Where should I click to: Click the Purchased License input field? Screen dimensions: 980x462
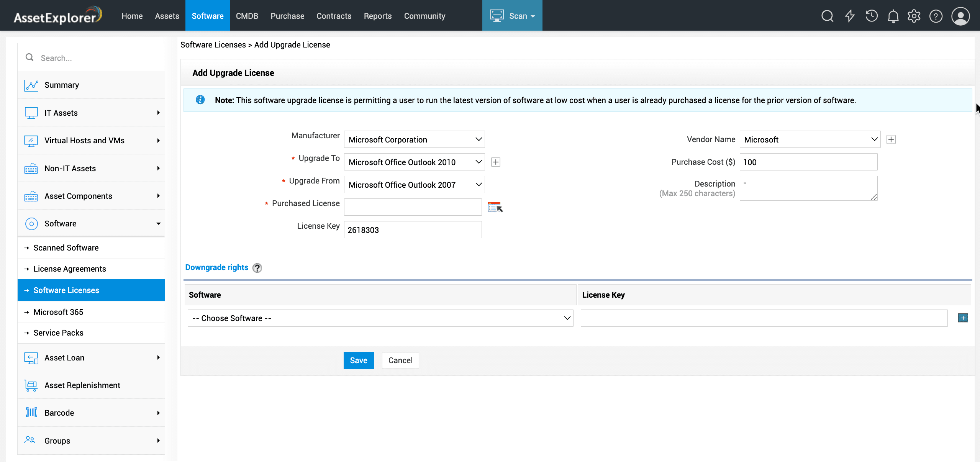pyautogui.click(x=413, y=207)
